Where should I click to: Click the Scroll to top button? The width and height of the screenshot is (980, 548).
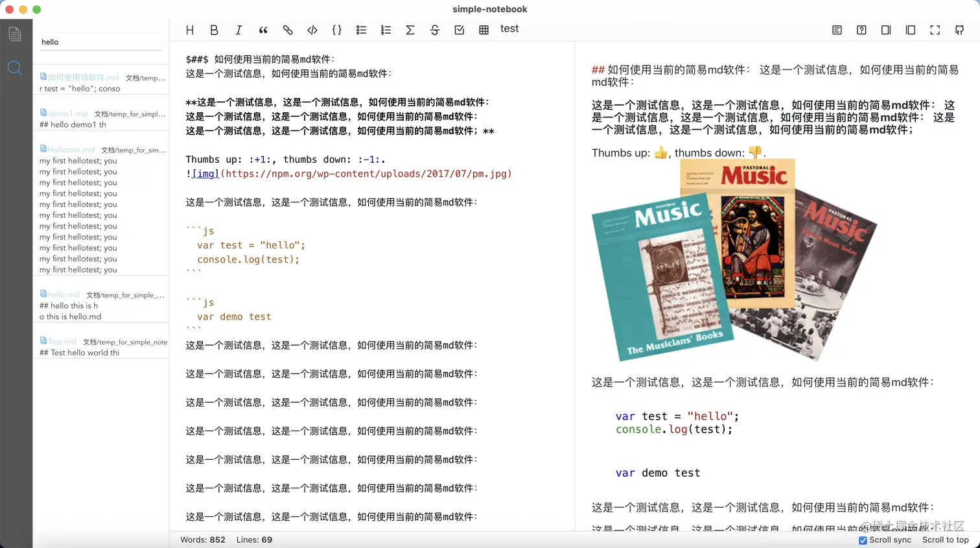pyautogui.click(x=945, y=540)
